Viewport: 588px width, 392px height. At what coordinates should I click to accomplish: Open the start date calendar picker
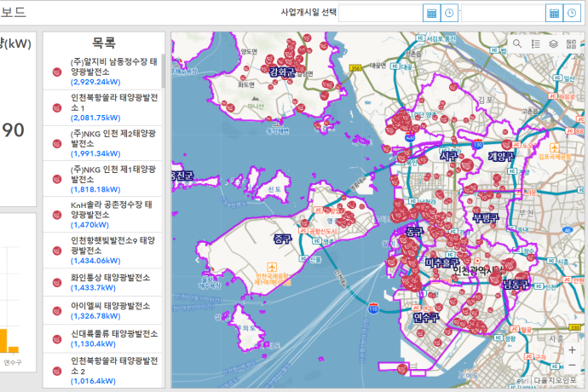tap(432, 13)
